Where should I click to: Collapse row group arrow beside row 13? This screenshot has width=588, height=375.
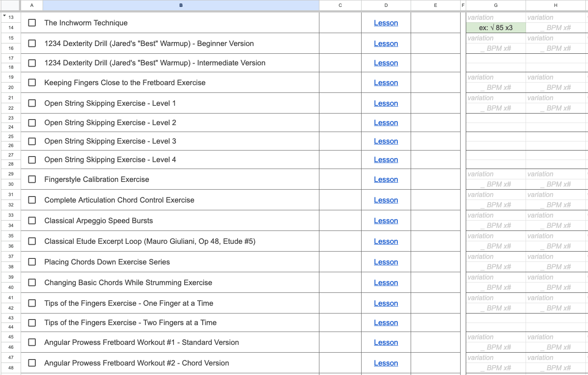[4, 16]
